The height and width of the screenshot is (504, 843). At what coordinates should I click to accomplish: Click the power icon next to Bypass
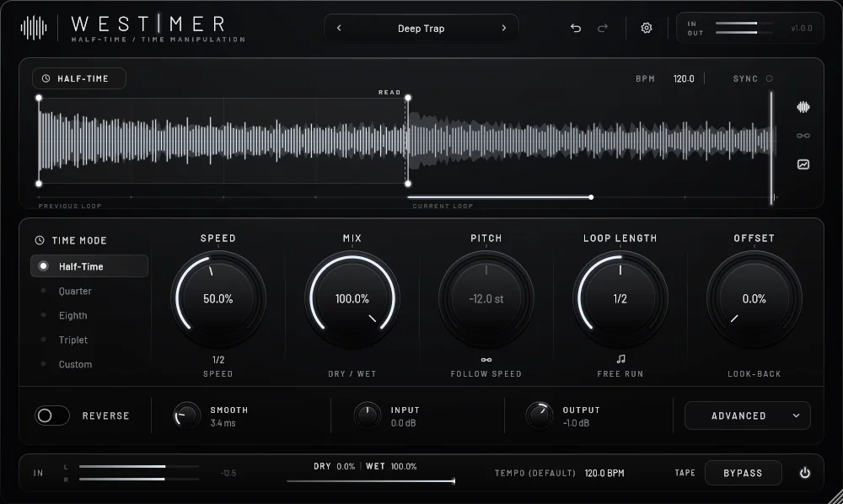tap(805, 473)
